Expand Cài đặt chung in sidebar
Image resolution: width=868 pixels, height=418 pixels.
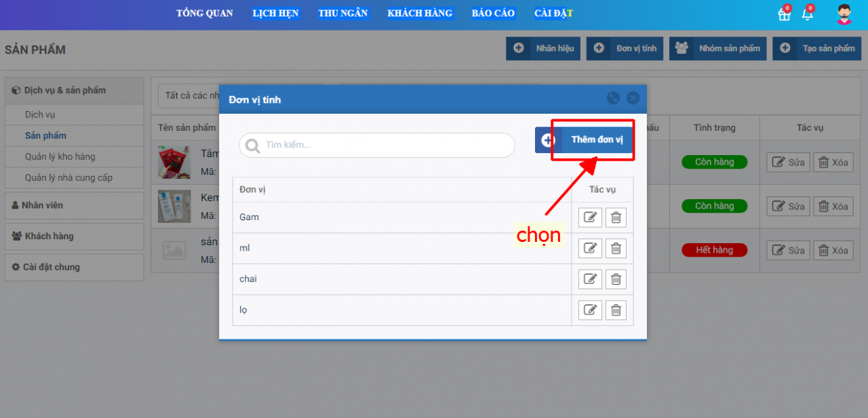pos(74,267)
